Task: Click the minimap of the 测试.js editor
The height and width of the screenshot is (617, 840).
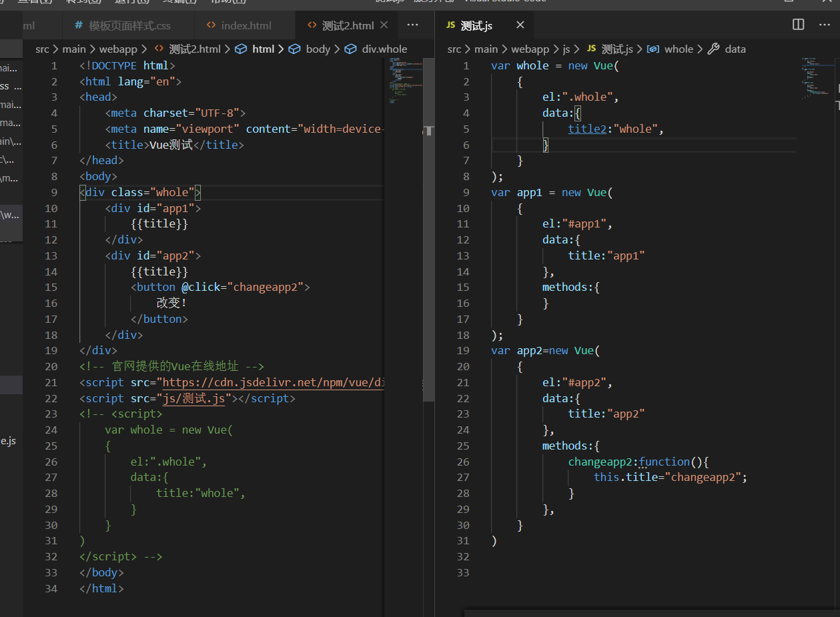Action: pos(817,79)
